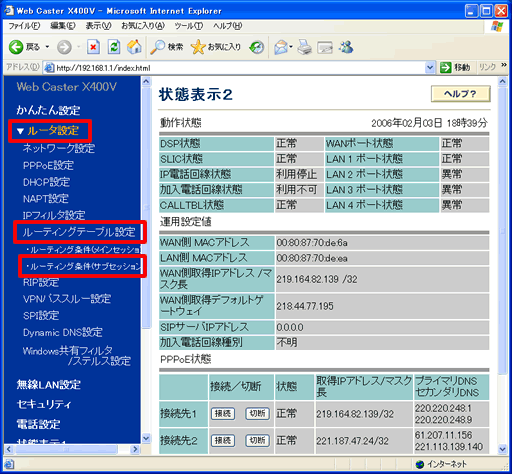The height and width of the screenshot is (474, 512).
Task: Click the History clock icon
Action: tap(257, 47)
